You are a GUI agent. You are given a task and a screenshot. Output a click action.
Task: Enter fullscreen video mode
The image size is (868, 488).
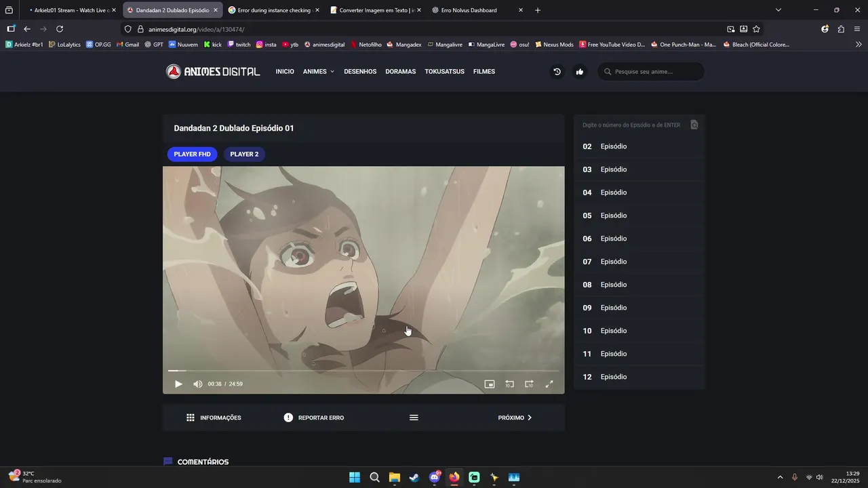549,384
